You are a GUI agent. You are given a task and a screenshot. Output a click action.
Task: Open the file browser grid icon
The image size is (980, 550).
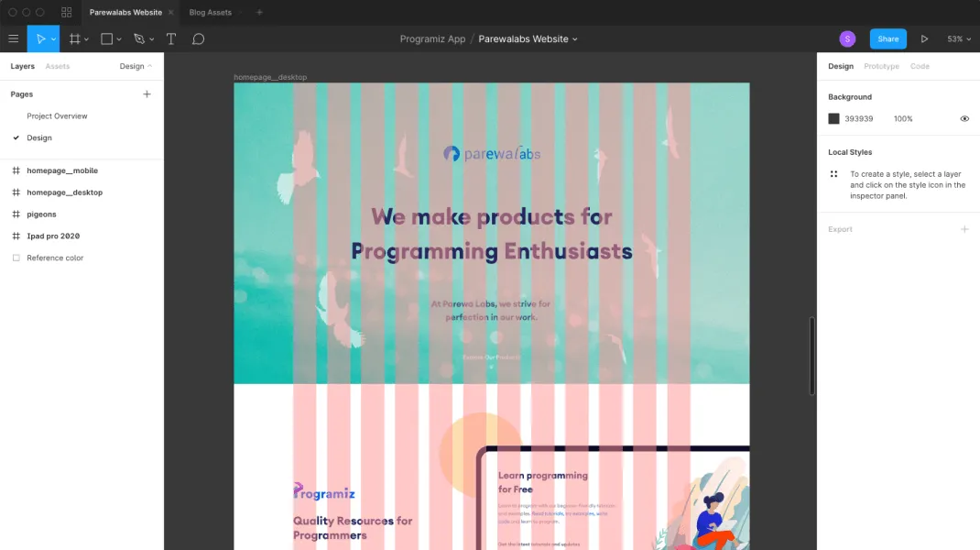66,13
